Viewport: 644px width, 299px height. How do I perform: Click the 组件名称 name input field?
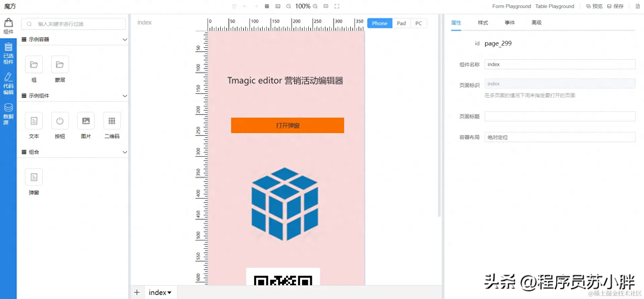click(x=560, y=64)
